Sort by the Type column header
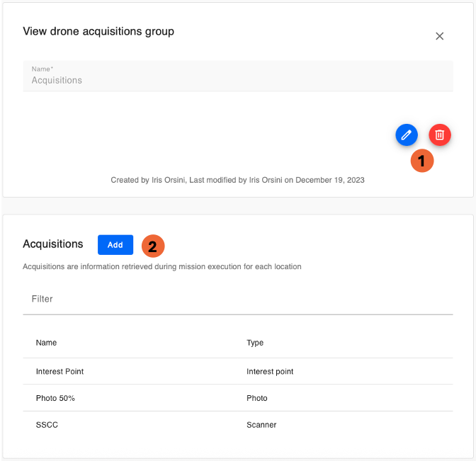The height and width of the screenshot is (461, 476). 255,343
